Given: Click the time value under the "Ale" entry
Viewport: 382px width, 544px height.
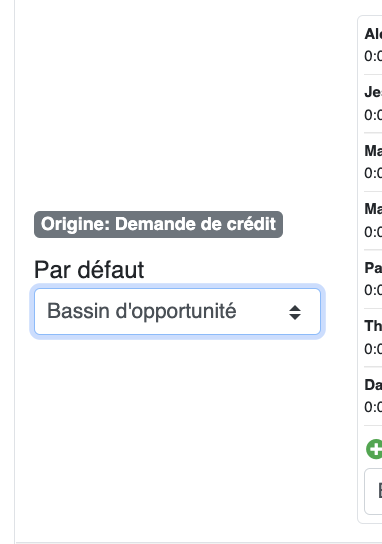Looking at the screenshot, I should coord(373,56).
